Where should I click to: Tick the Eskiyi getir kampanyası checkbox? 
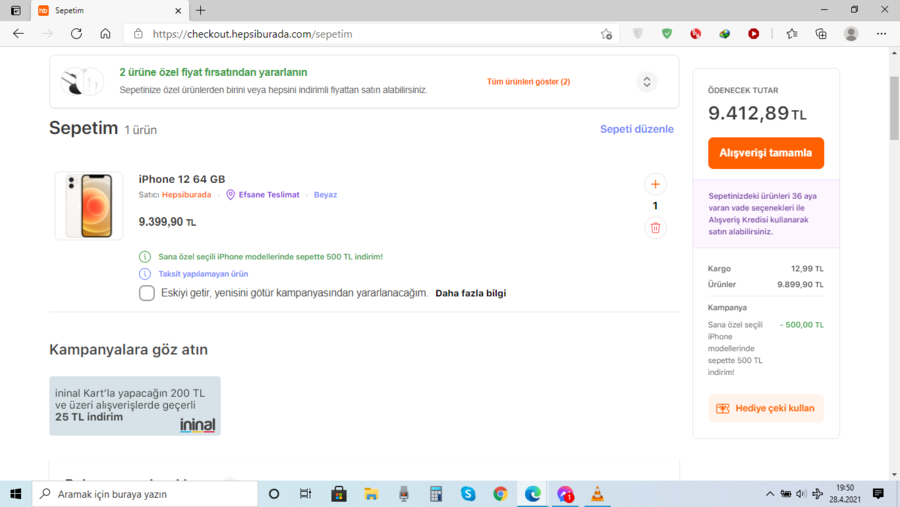tap(146, 293)
